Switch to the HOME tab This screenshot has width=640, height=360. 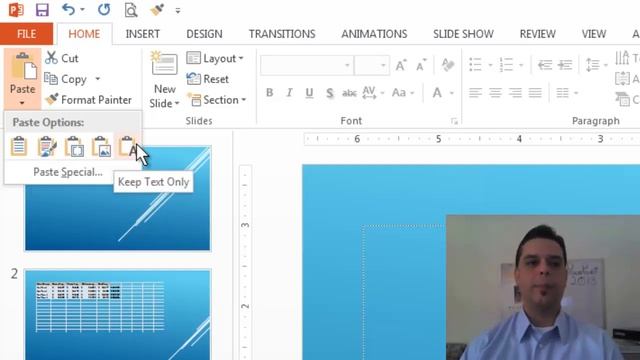[84, 34]
